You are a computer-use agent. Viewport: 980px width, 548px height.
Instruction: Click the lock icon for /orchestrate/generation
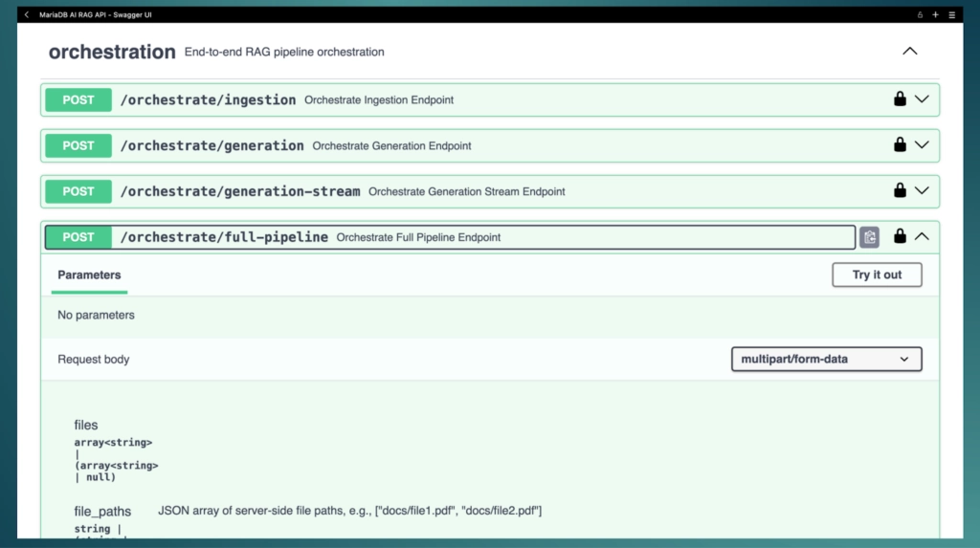click(900, 145)
